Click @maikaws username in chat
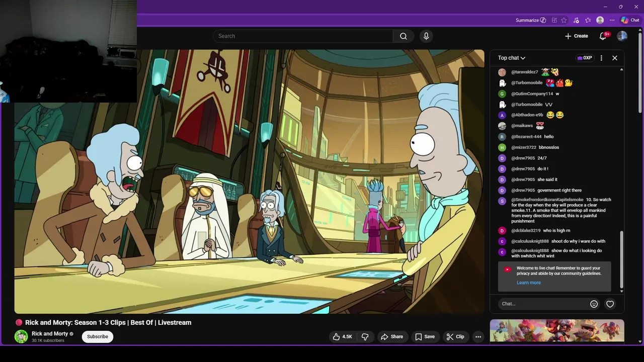The height and width of the screenshot is (362, 644). [x=522, y=126]
